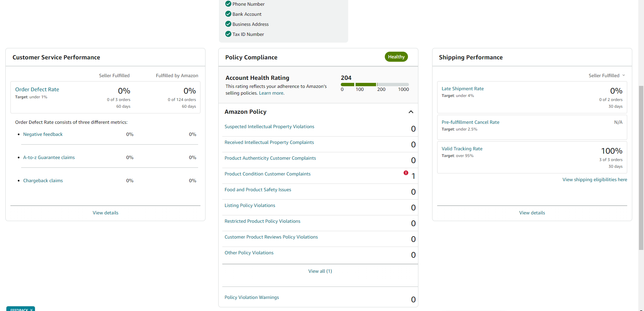This screenshot has width=644, height=311.
Task: Click the Feedback tab label
Action: pos(19,310)
